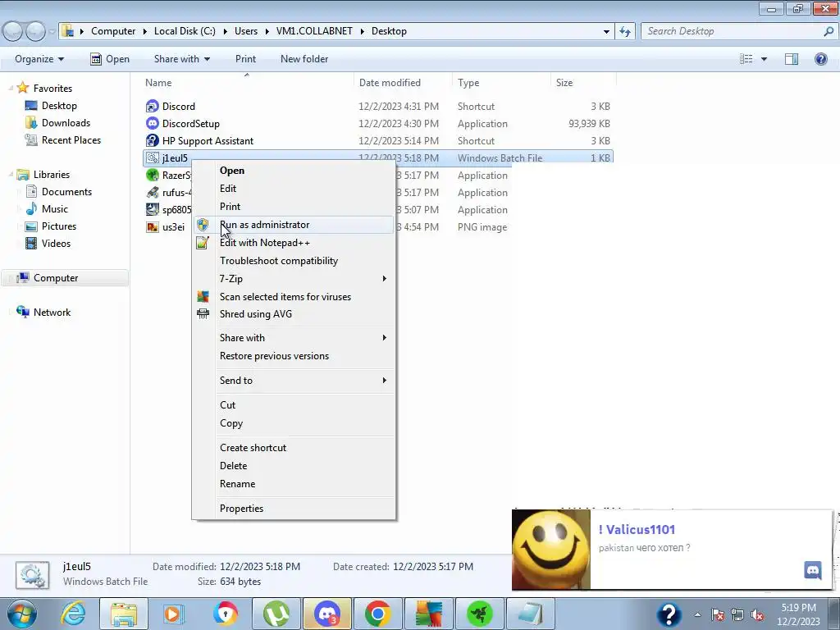Switch to Discord in the taskbar

pos(327,614)
